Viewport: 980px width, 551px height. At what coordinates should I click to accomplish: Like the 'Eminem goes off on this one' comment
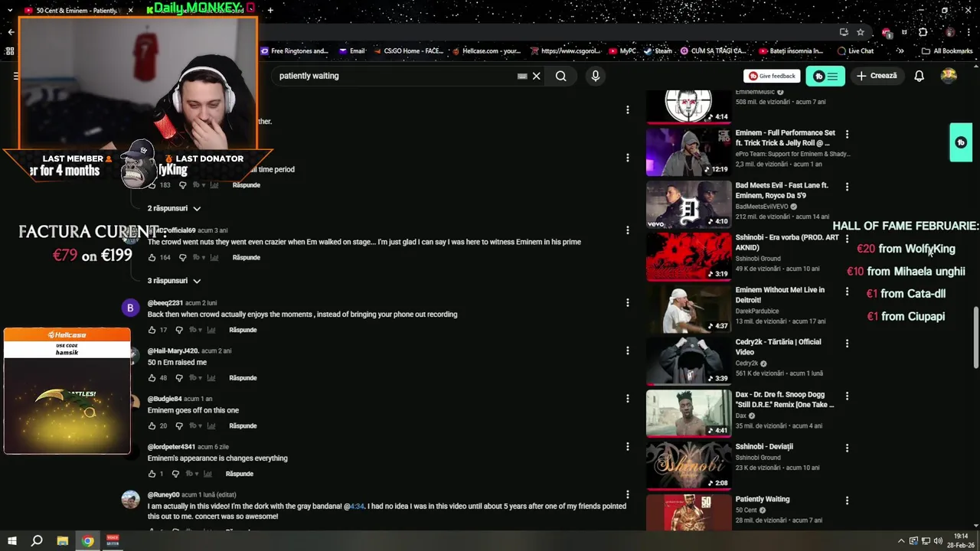[152, 425]
